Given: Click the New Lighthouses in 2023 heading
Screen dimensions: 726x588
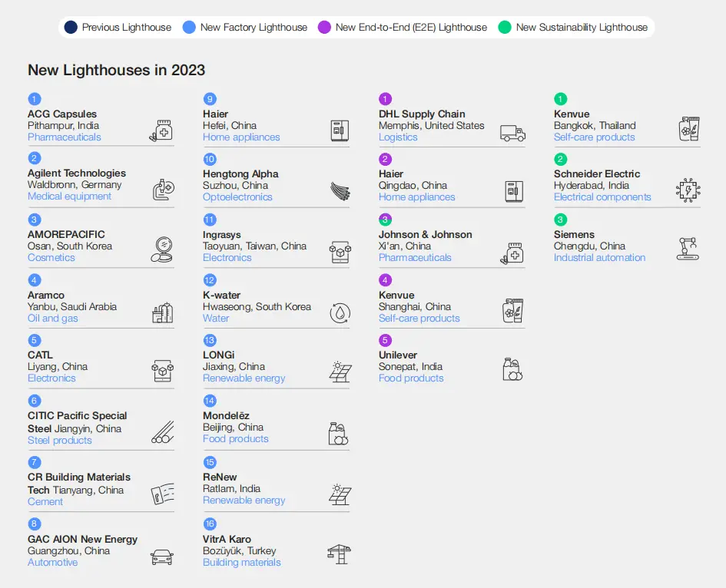Looking at the screenshot, I should [x=117, y=71].
